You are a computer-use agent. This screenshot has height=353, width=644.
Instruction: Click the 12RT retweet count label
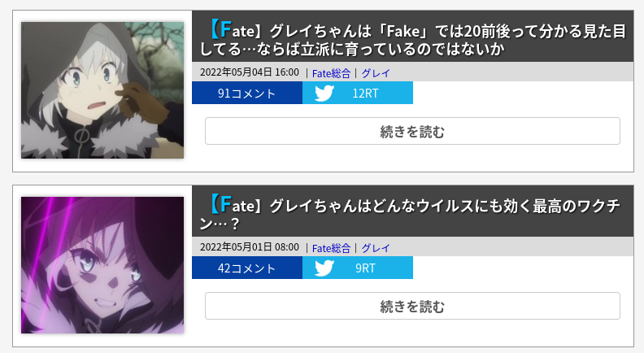click(365, 94)
